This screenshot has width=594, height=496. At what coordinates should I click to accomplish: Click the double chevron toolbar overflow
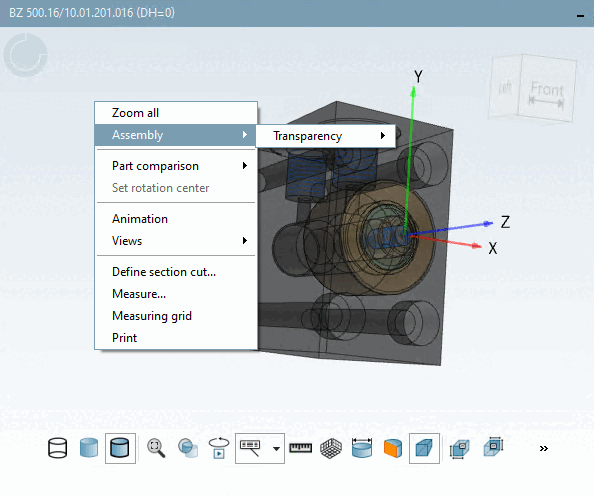tap(544, 449)
